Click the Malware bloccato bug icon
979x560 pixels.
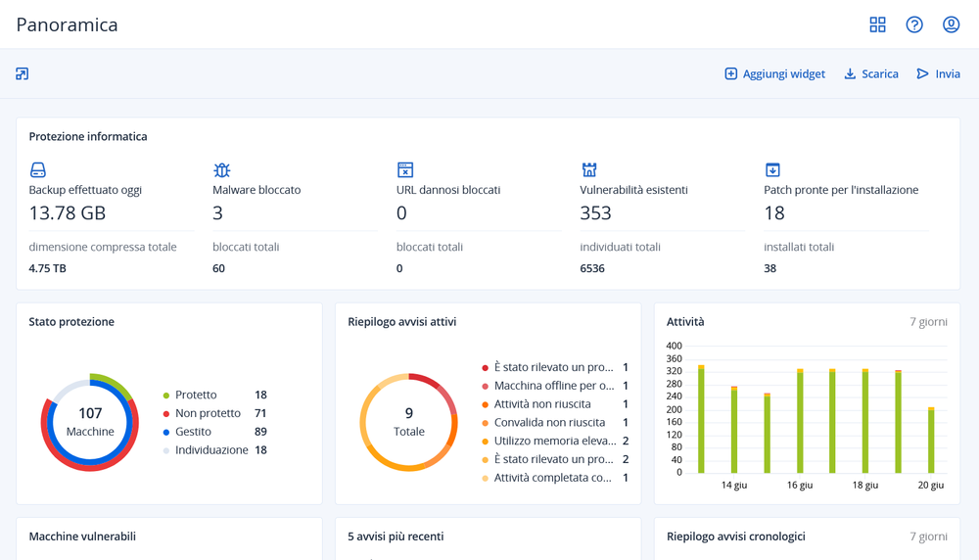tap(222, 170)
